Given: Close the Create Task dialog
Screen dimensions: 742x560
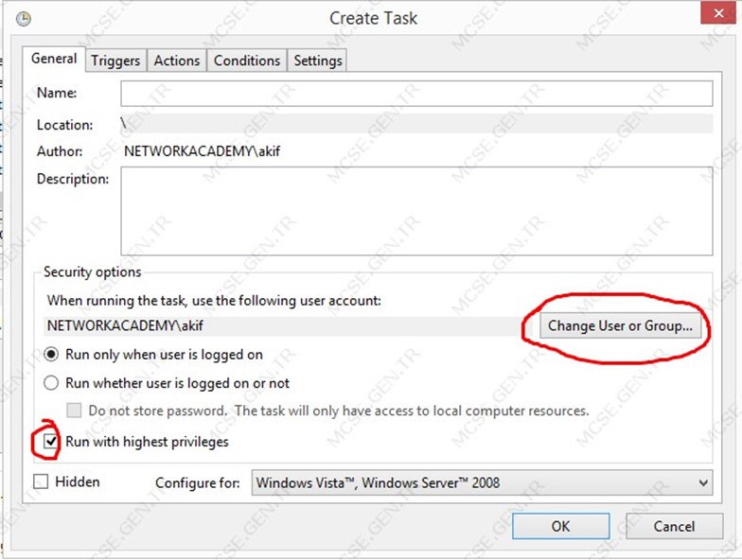Looking at the screenshot, I should pyautogui.click(x=717, y=13).
